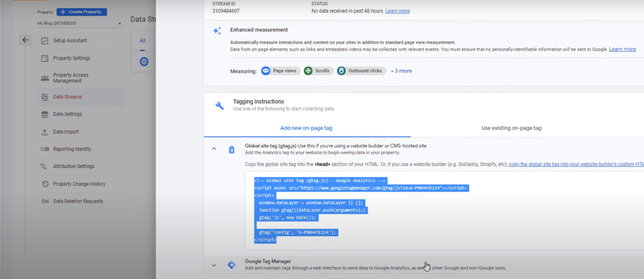Expand the Google Tag Manager section

[x=213, y=265]
